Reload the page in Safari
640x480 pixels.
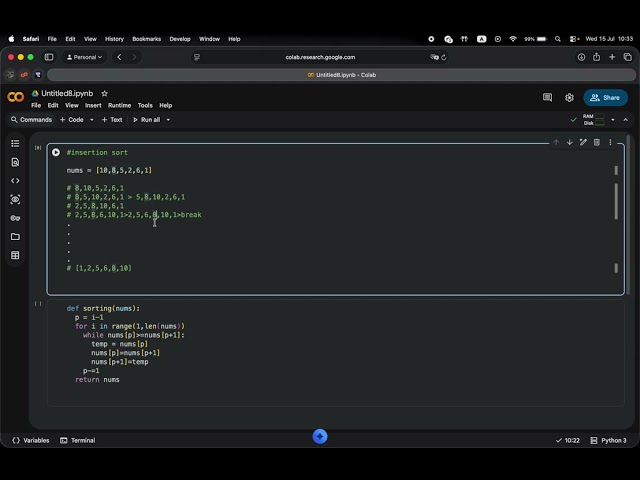[444, 57]
